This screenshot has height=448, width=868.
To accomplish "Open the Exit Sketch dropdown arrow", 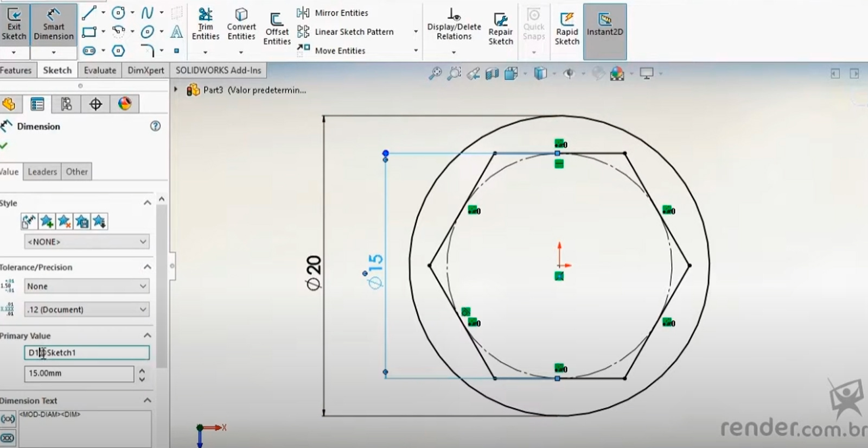I will click(14, 53).
